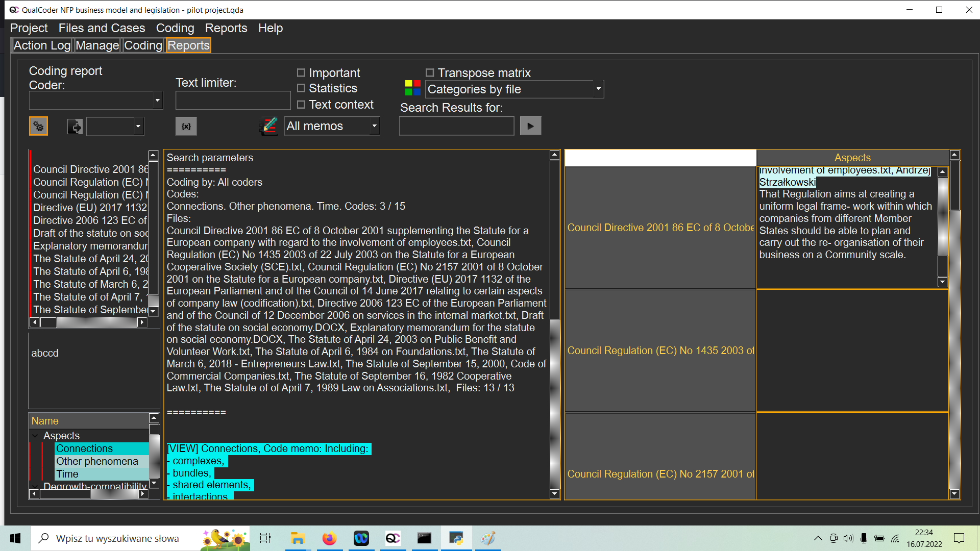Viewport: 980px width, 551px height.
Task: Open QualCoder from the taskbar
Action: [x=392, y=538]
